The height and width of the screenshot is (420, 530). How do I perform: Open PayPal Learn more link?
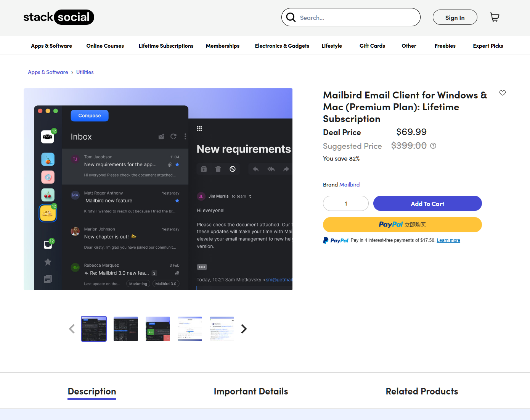tap(448, 240)
